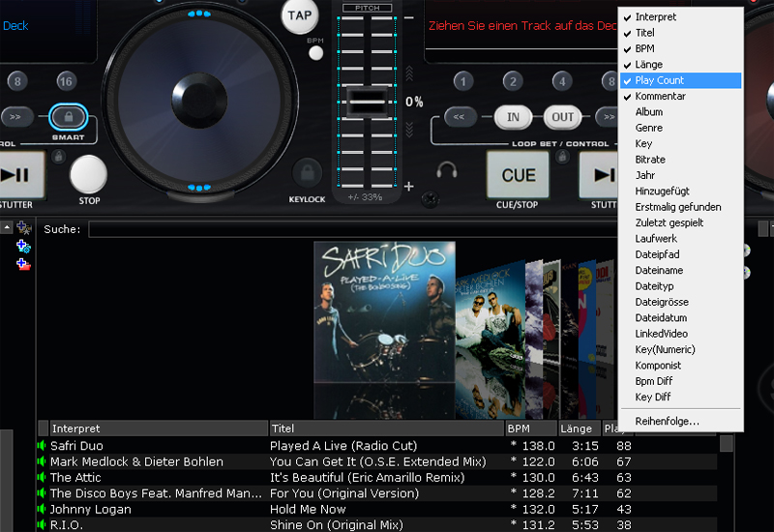
Task: Select track 'Played A Live (Radio Cut)'
Action: [x=343, y=446]
